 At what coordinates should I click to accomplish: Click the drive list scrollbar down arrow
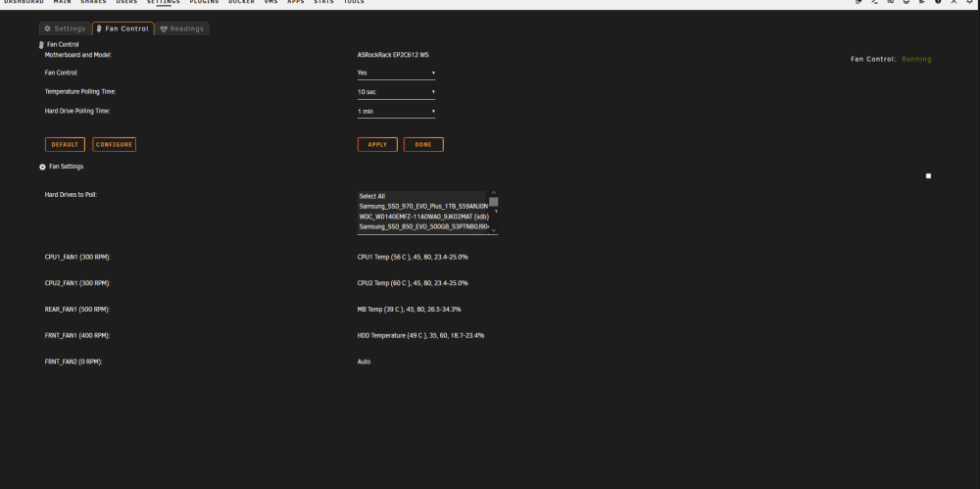(x=494, y=230)
